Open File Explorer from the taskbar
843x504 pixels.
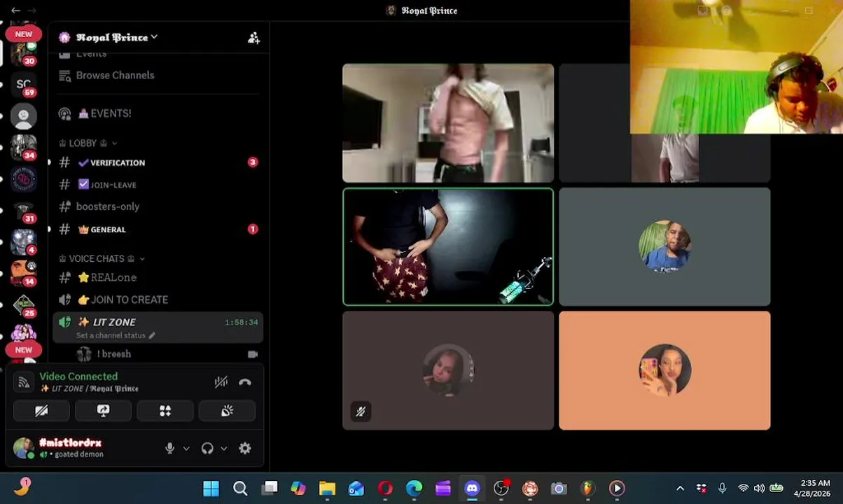click(327, 488)
